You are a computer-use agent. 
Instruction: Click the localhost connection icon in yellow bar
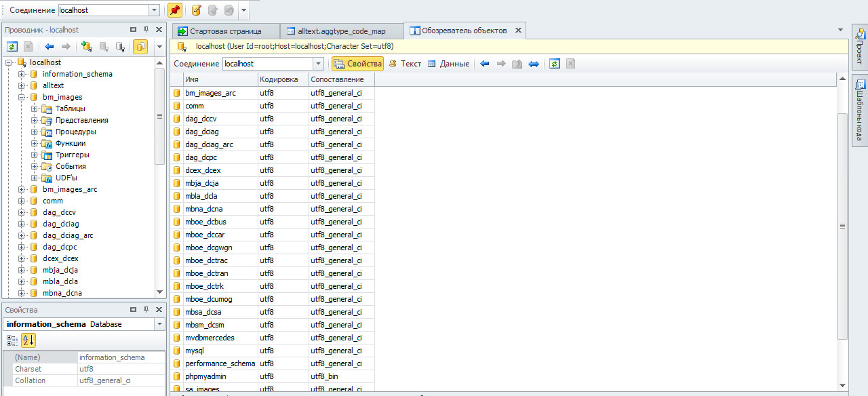click(182, 47)
